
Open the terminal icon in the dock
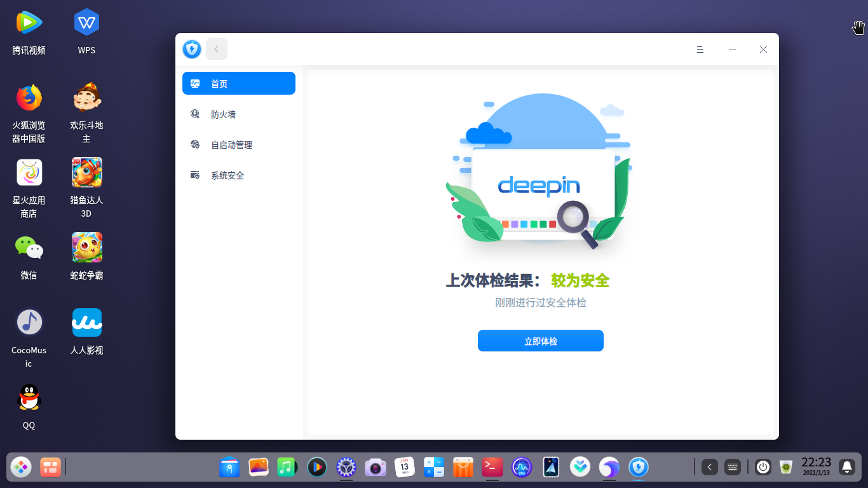492,467
